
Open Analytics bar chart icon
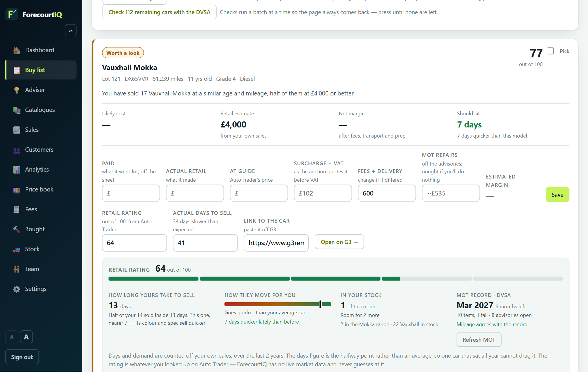(x=17, y=170)
